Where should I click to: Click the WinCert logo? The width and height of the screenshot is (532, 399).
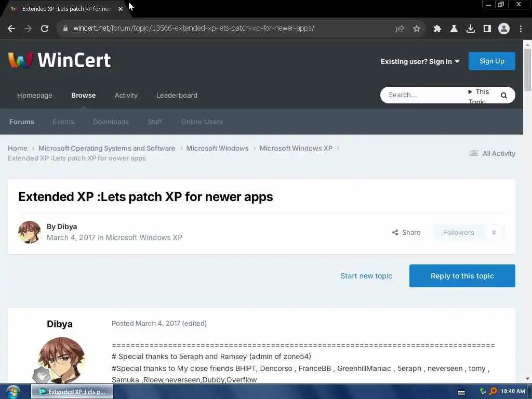pos(59,60)
